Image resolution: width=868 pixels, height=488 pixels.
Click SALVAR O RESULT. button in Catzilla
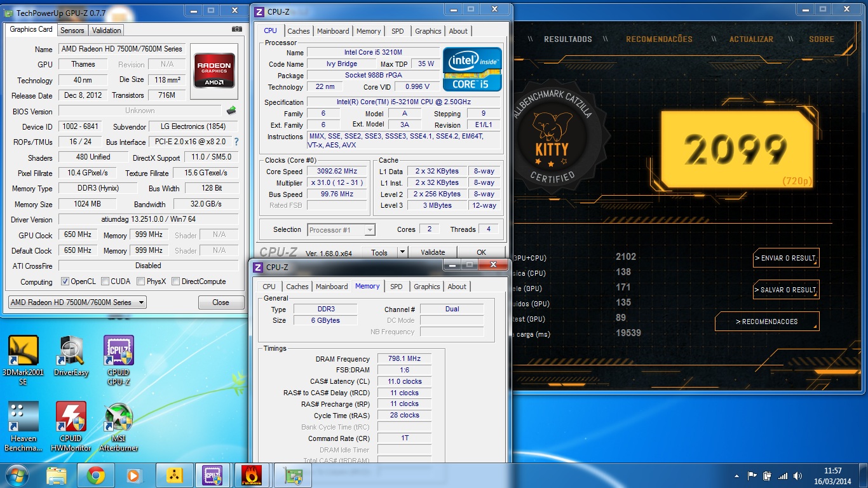(x=785, y=290)
